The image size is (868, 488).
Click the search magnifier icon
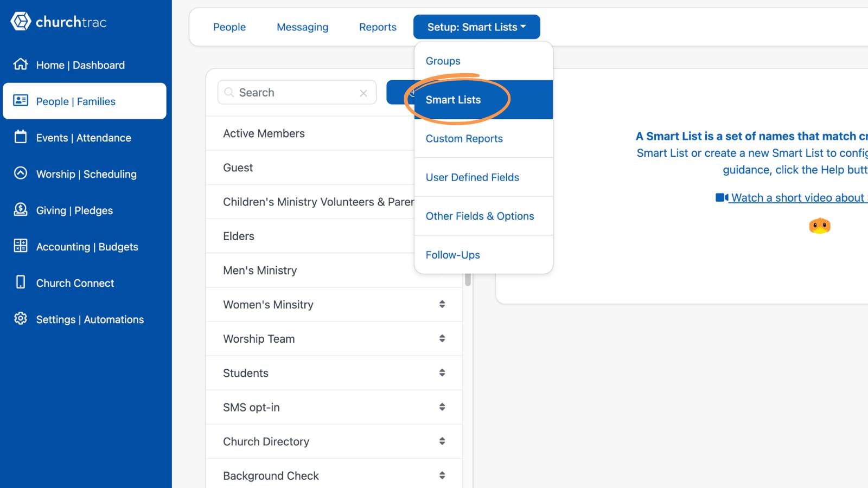coord(229,93)
